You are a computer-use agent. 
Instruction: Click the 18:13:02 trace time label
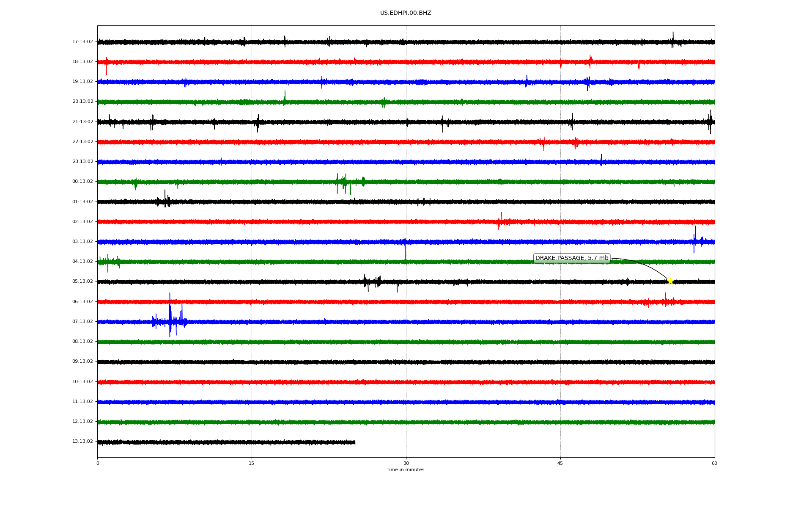click(x=82, y=62)
